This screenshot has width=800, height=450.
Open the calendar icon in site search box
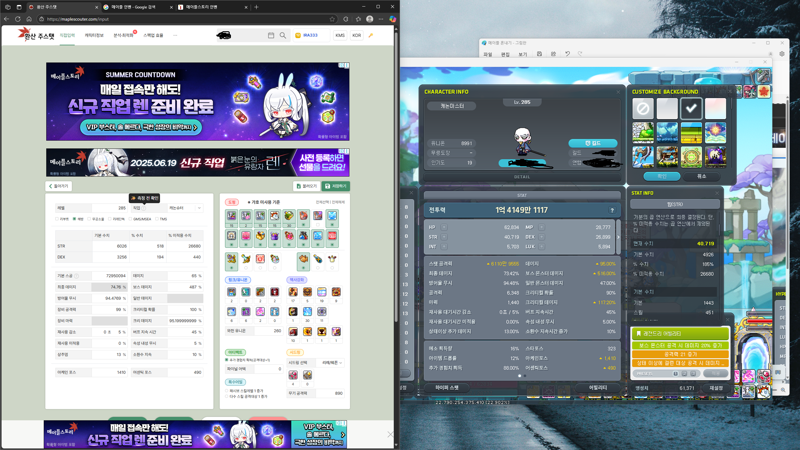tap(271, 35)
